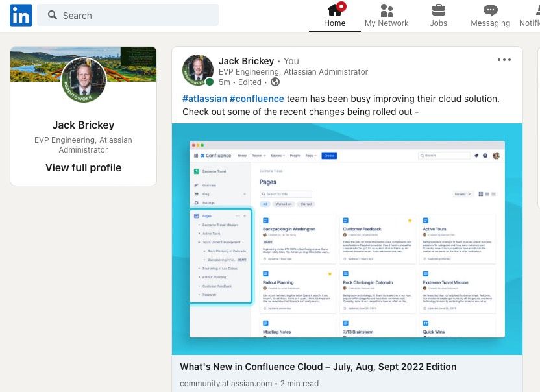Focus the LinkedIn Search field
The width and height of the screenshot is (540, 392).
tap(128, 15)
